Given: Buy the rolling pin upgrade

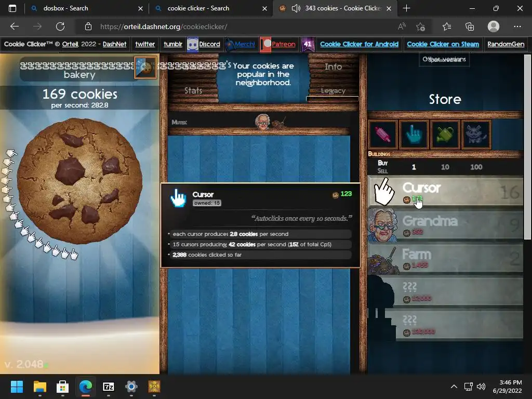Looking at the screenshot, I should (x=383, y=135).
